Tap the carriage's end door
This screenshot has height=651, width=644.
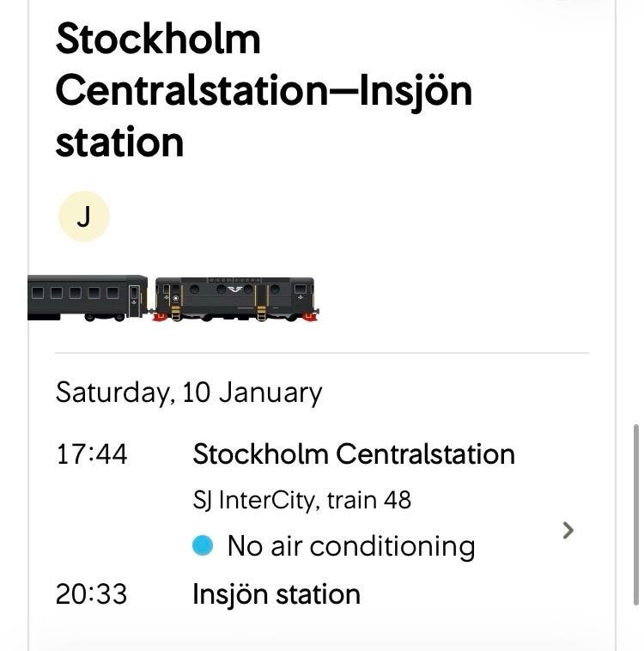point(134,296)
